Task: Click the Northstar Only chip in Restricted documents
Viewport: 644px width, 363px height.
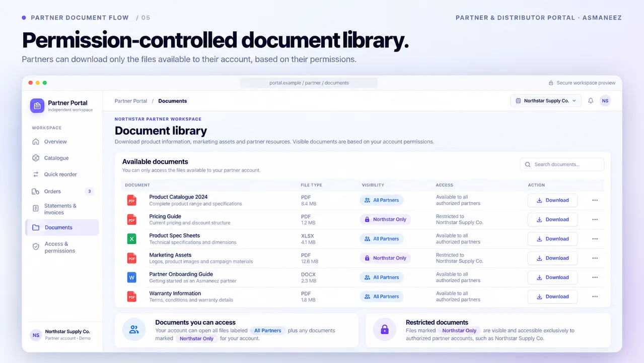Action: (459, 331)
